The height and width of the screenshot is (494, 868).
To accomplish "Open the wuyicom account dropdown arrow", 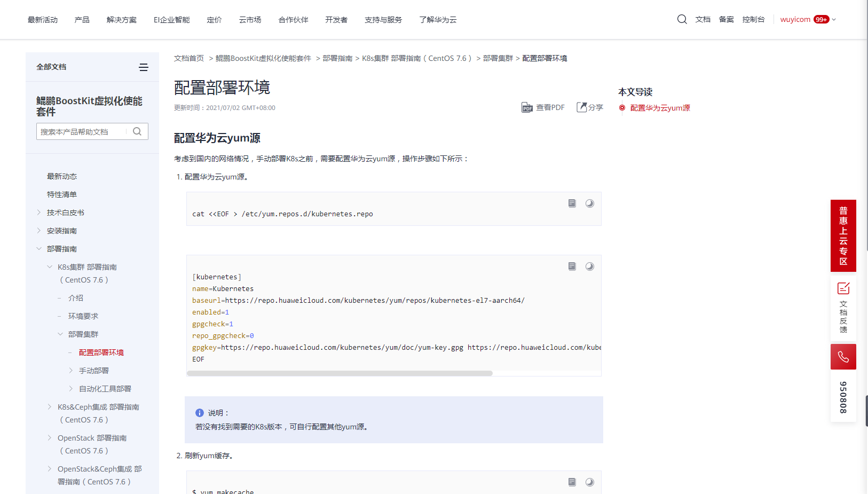I will (834, 20).
